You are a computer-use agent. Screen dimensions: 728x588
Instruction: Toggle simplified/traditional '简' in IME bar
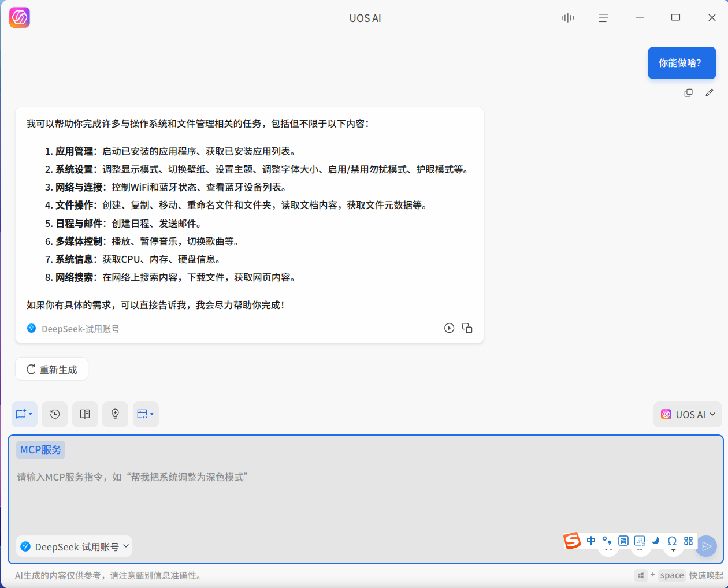pyautogui.click(x=623, y=541)
